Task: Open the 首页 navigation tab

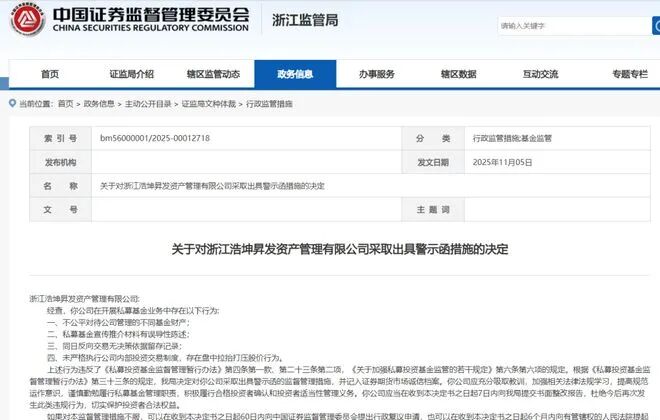Action: pos(49,74)
